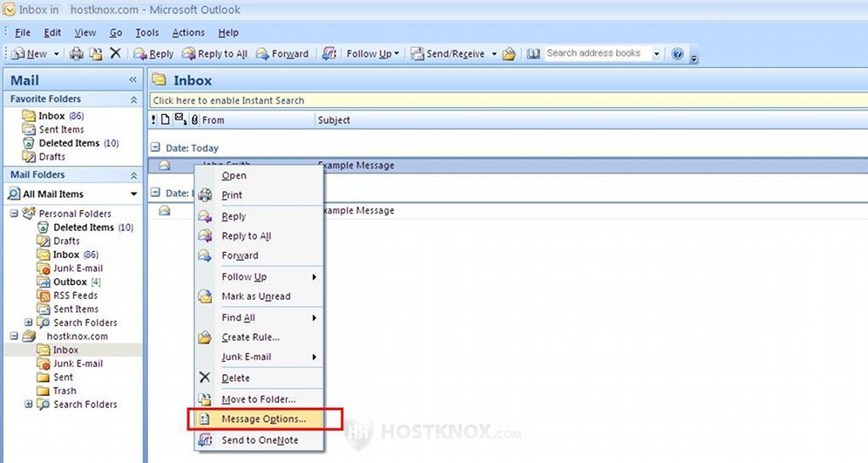
Task: Open the Send/Receive dropdown arrow
Action: (494, 54)
